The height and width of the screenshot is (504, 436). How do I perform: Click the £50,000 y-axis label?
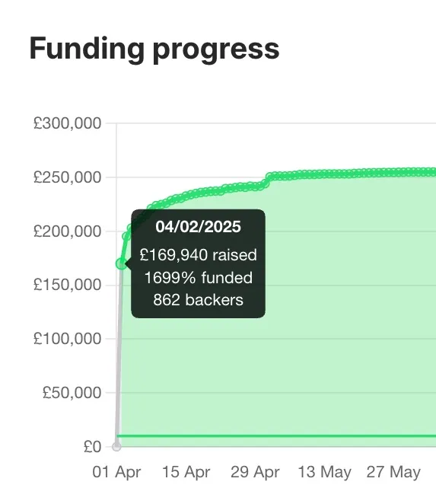tap(72, 392)
